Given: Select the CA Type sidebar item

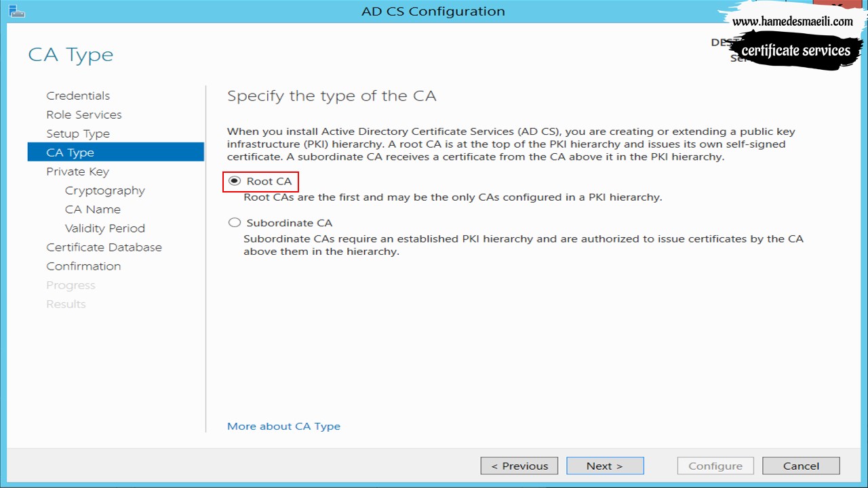Looking at the screenshot, I should [115, 152].
